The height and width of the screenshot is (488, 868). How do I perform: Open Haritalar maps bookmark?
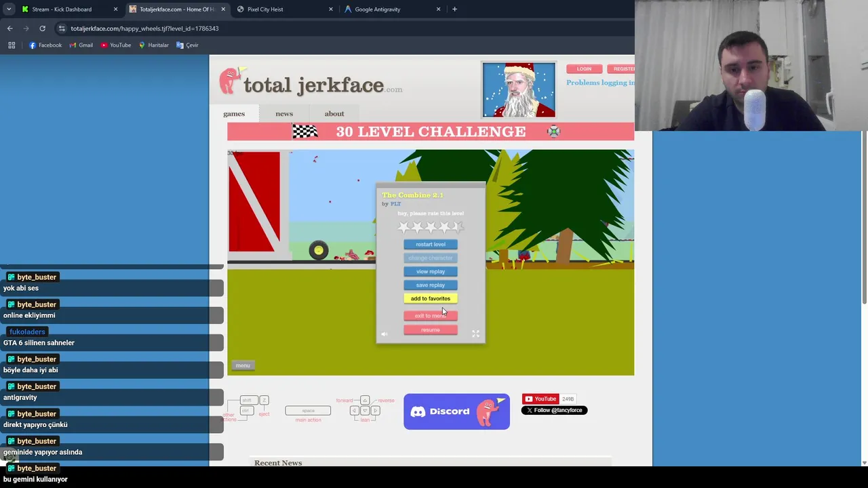pos(154,45)
